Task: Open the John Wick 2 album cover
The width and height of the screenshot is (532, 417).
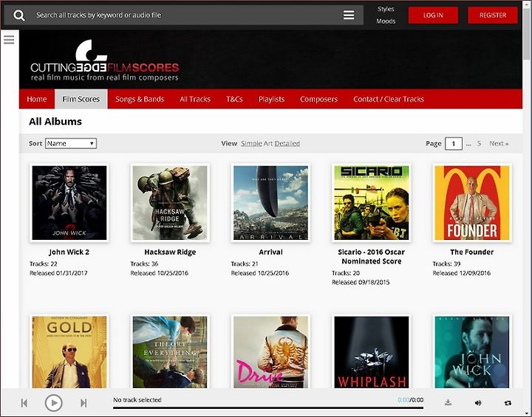Action: click(69, 203)
